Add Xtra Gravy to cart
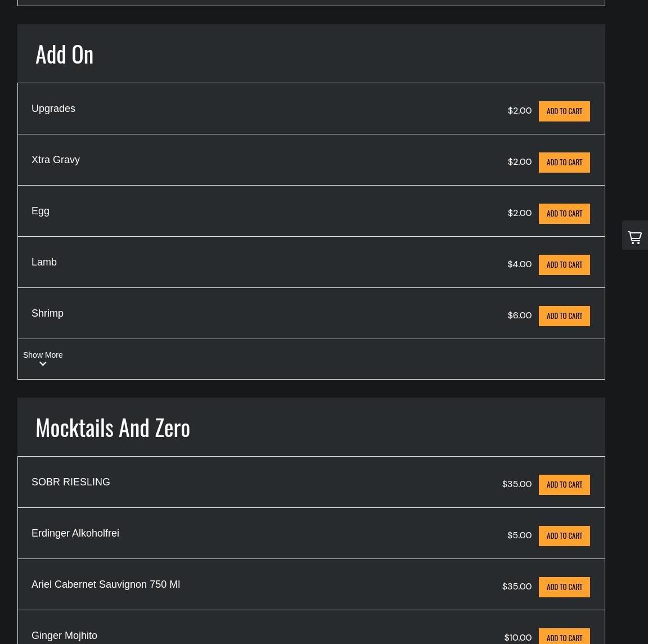The image size is (648, 644). click(x=564, y=163)
